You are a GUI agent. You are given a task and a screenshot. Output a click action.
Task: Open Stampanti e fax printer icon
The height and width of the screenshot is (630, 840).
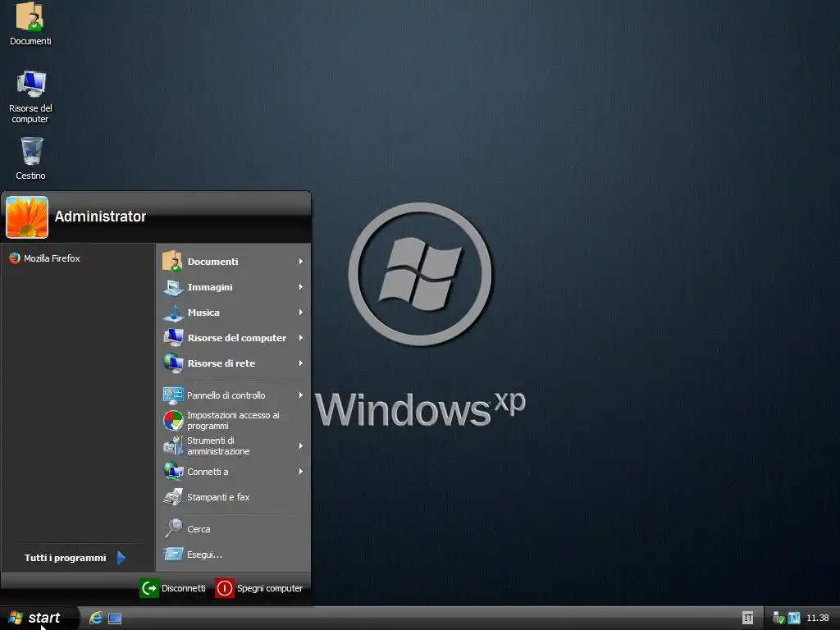[172, 497]
